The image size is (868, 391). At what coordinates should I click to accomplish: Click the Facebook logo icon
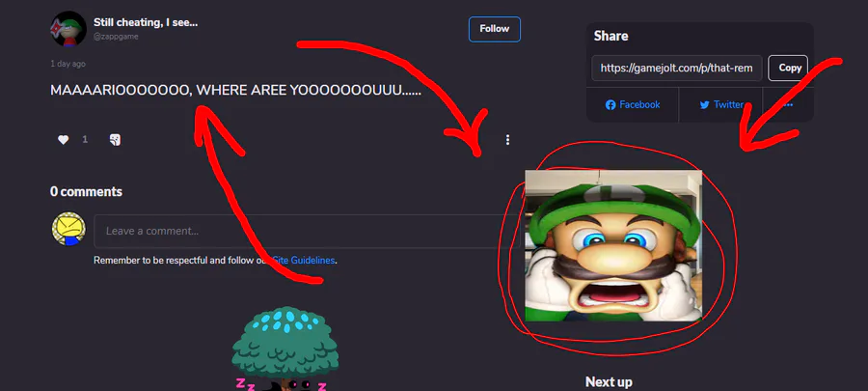[610, 104]
